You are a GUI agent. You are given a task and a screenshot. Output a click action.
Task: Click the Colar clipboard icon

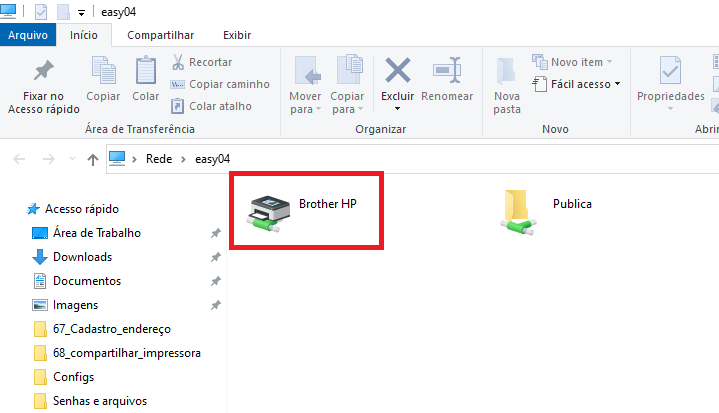[146, 70]
